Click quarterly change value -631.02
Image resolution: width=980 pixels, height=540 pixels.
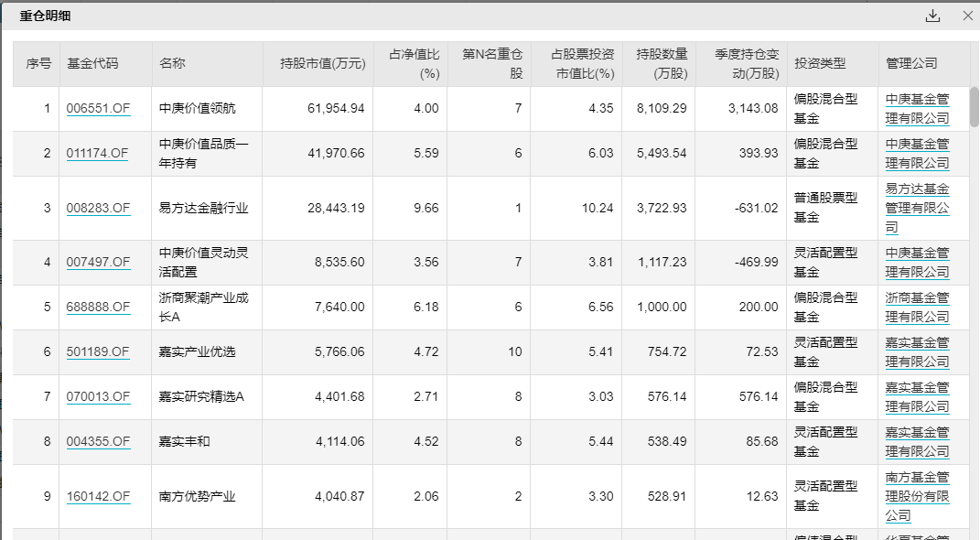tap(756, 208)
